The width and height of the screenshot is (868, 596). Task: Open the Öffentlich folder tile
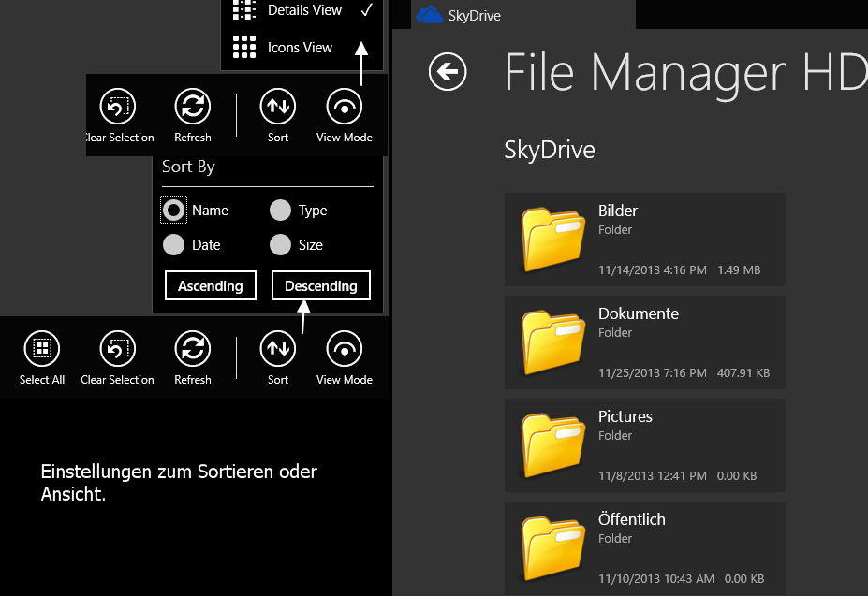point(645,548)
